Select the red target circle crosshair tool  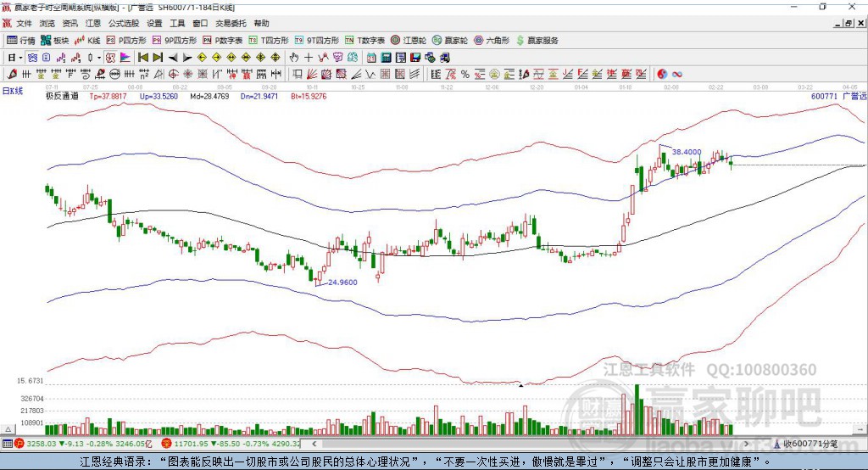[x=173, y=75]
